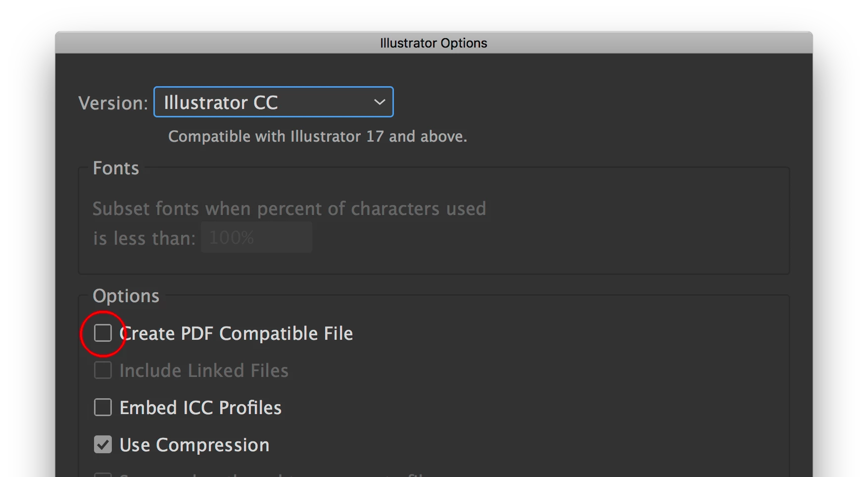Viewport: 868px width, 477px height.
Task: Click the partially visible checkbox below Use Compression
Action: coord(103,475)
